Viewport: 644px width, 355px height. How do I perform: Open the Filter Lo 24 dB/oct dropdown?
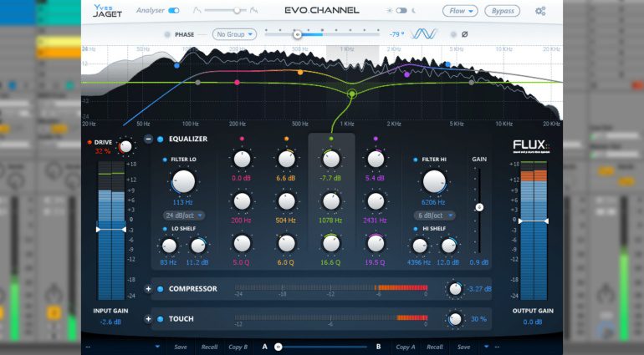(x=183, y=215)
